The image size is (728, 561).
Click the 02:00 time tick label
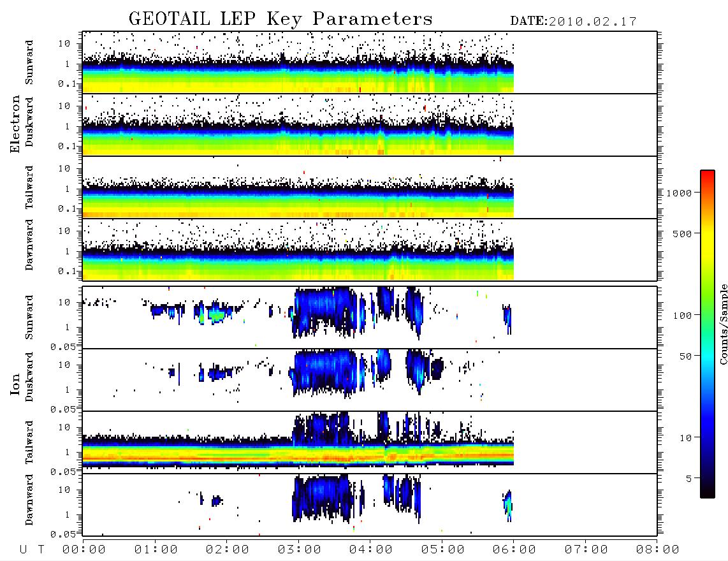tap(227, 550)
